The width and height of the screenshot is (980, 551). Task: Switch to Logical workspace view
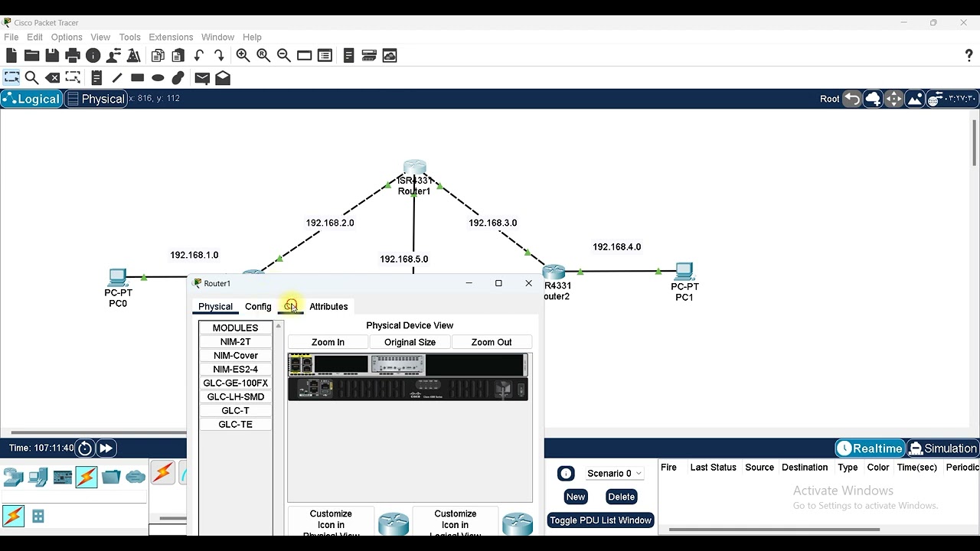point(31,99)
